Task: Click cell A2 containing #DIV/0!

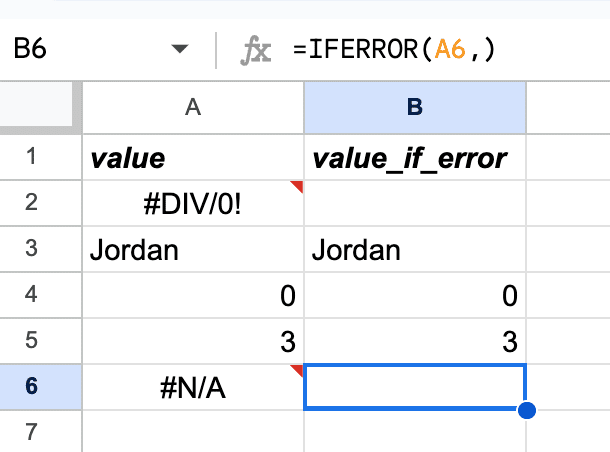Action: (193, 203)
